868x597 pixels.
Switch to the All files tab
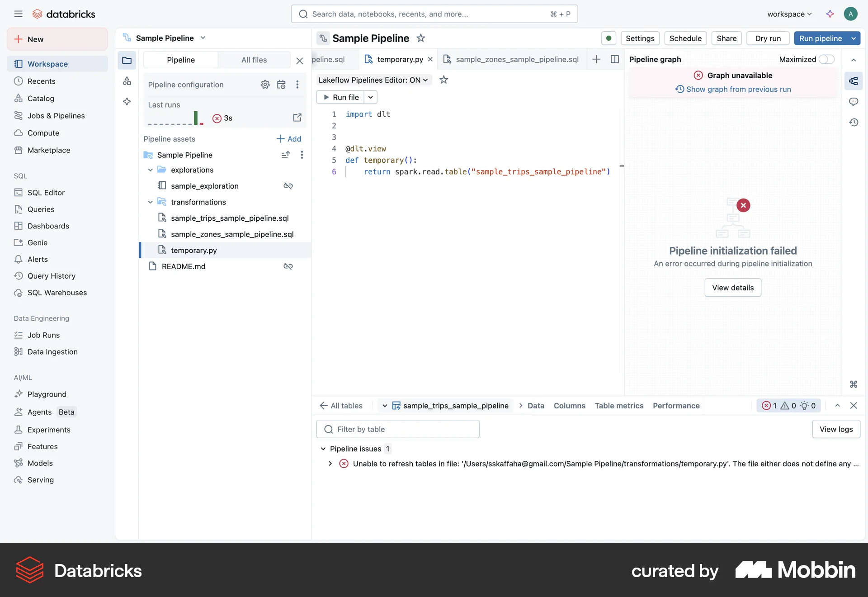[x=254, y=60]
